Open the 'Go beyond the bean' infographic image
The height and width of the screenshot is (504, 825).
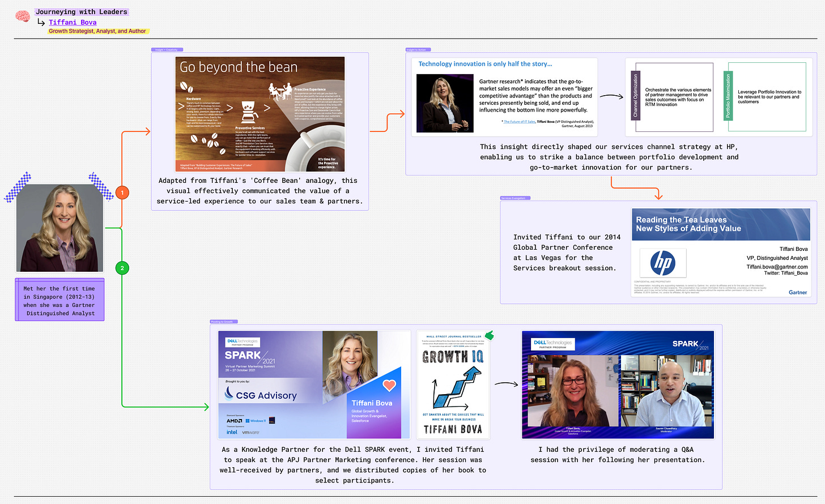click(x=260, y=114)
